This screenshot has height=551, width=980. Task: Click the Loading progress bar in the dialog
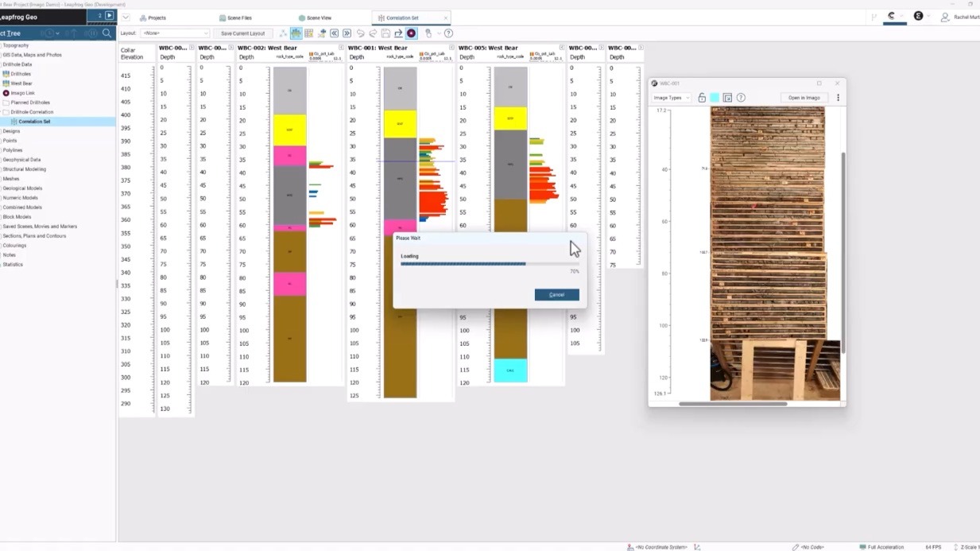click(x=490, y=263)
